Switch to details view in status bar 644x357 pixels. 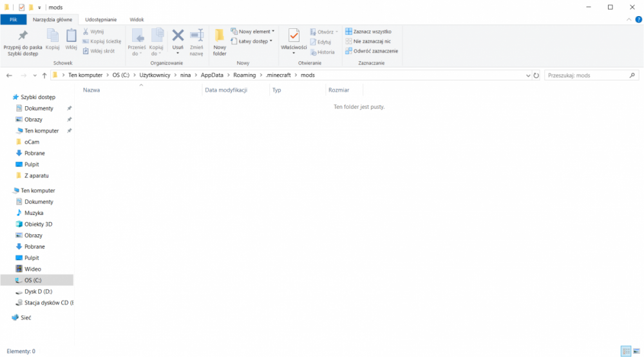click(625, 351)
